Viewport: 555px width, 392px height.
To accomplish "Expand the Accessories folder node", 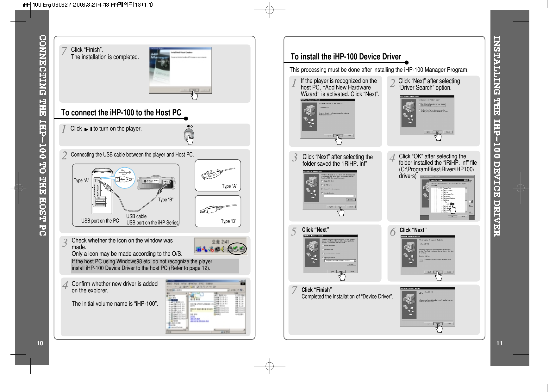I will (441, 190).
